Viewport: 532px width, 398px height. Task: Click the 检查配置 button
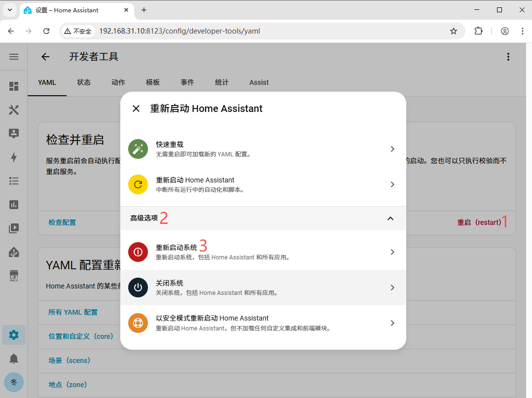click(x=63, y=222)
